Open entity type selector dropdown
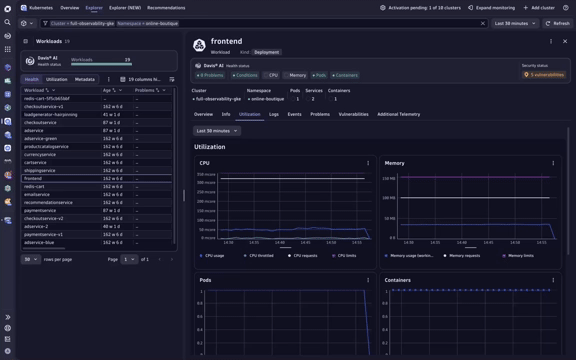Screen dimensions: 576x360 coord(27,24)
